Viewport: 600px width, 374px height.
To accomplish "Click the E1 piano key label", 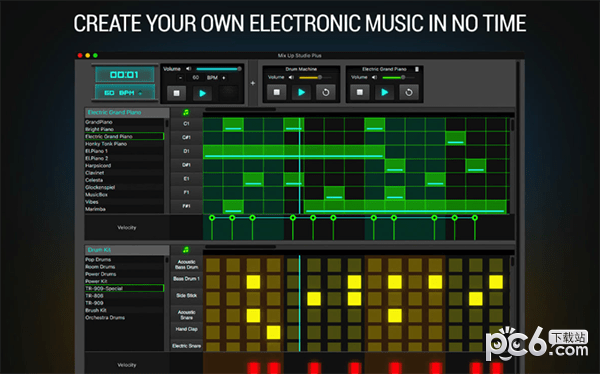I will pyautogui.click(x=186, y=179).
